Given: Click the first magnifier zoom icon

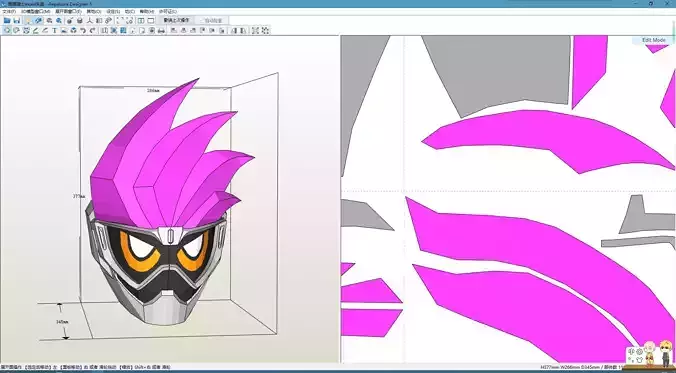Looking at the screenshot, I should coord(49,20).
